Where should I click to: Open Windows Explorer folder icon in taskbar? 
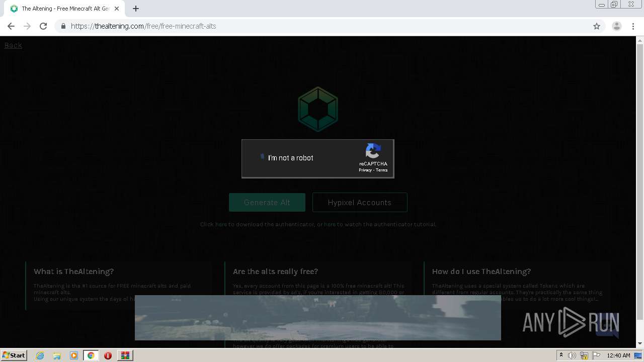(x=57, y=355)
